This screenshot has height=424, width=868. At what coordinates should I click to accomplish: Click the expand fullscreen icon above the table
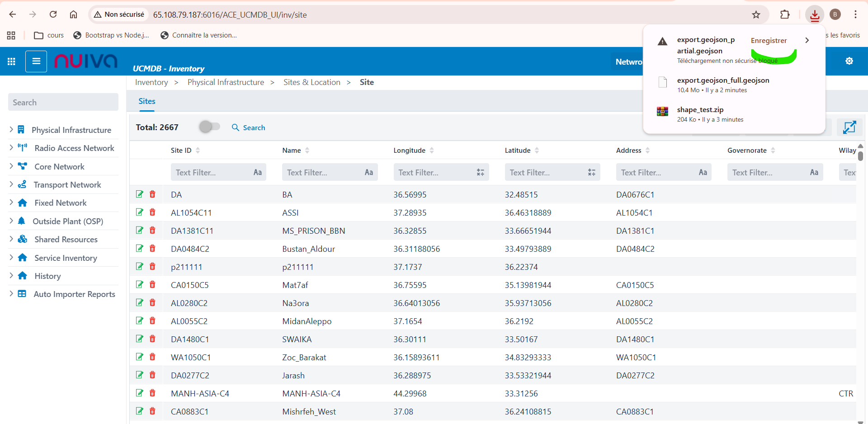(x=849, y=127)
